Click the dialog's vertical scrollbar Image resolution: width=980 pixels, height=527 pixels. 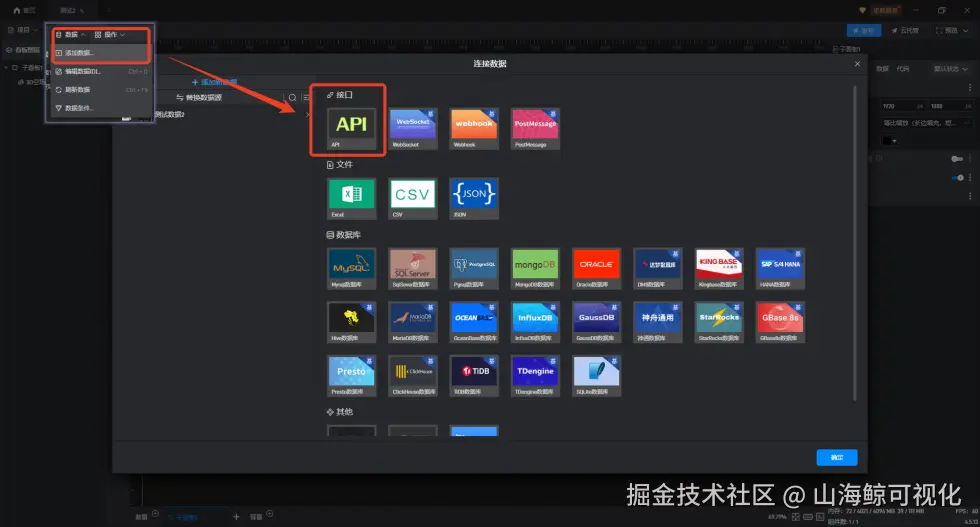[x=854, y=244]
